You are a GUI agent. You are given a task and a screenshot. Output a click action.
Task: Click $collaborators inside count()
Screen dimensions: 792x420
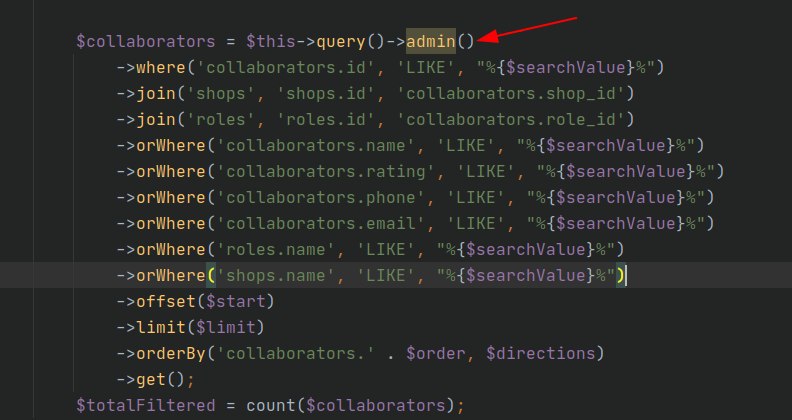pos(376,406)
